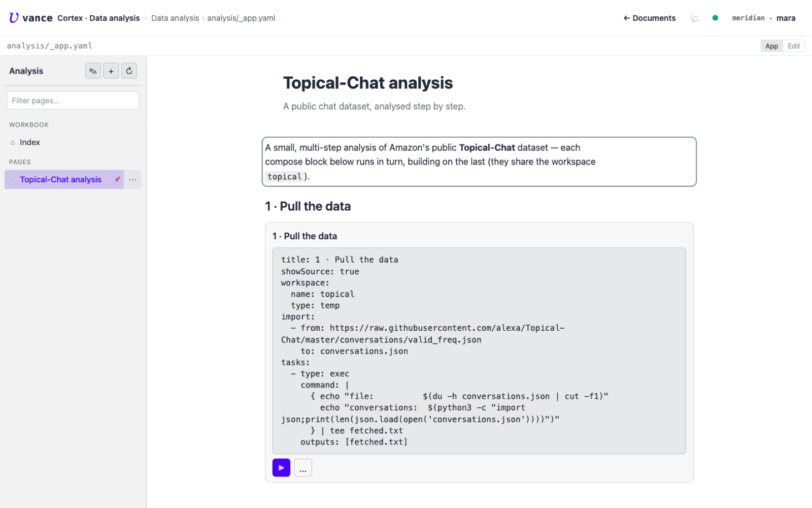Click subtitle 'A public chat dataset, analysed step by step.'
The height and width of the screenshot is (508, 812).
click(x=374, y=106)
